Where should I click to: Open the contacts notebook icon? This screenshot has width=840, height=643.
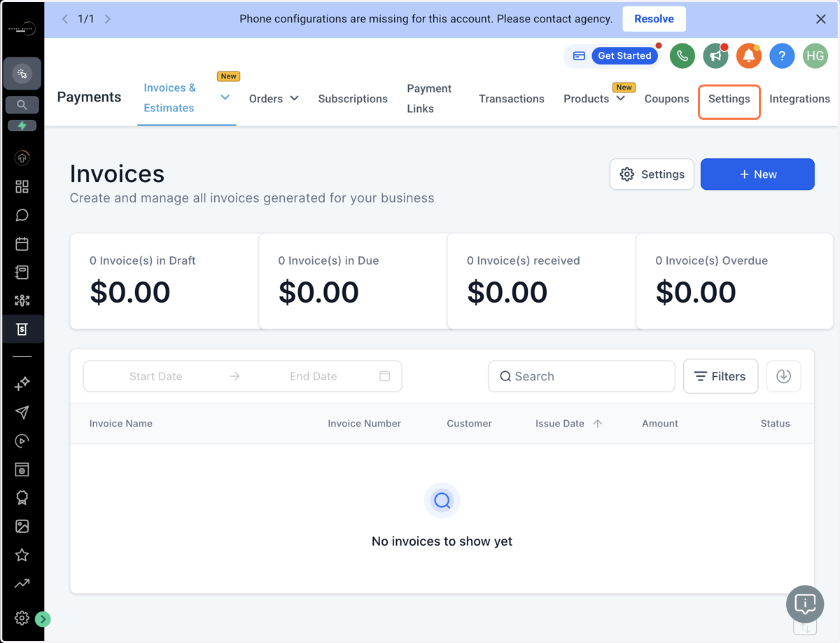(22, 272)
